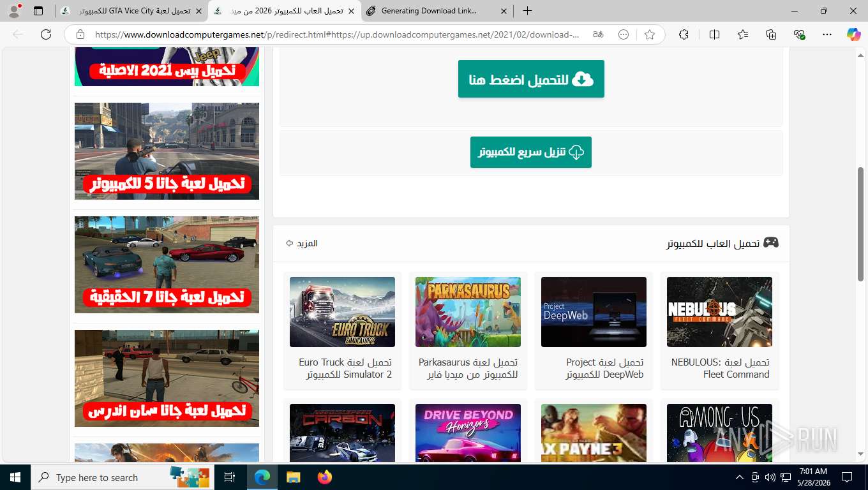Launch the Copilot sidebar

coord(853,34)
